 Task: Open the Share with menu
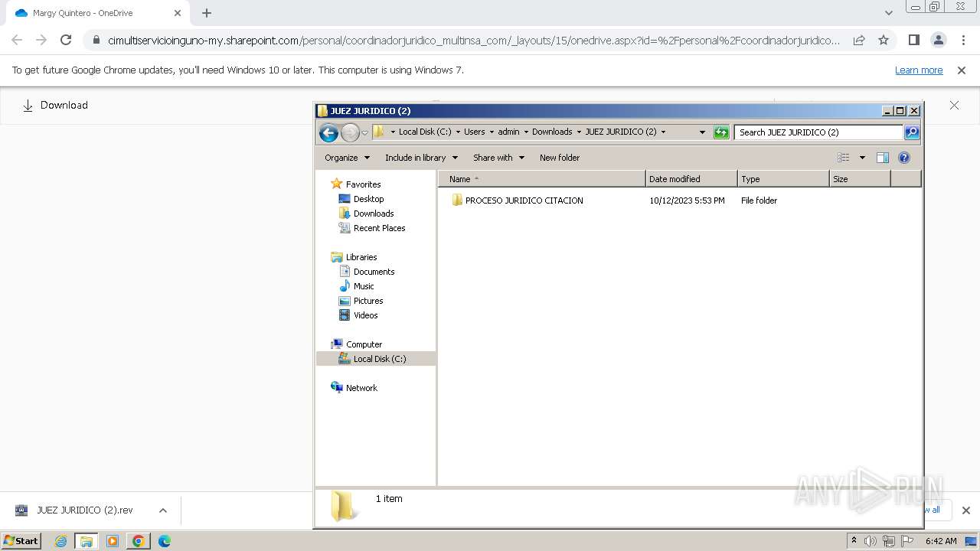tap(498, 158)
